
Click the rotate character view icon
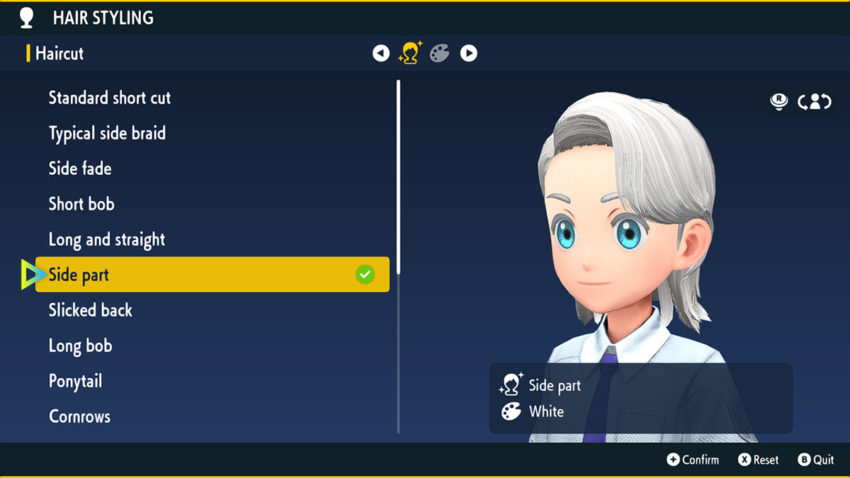(814, 101)
